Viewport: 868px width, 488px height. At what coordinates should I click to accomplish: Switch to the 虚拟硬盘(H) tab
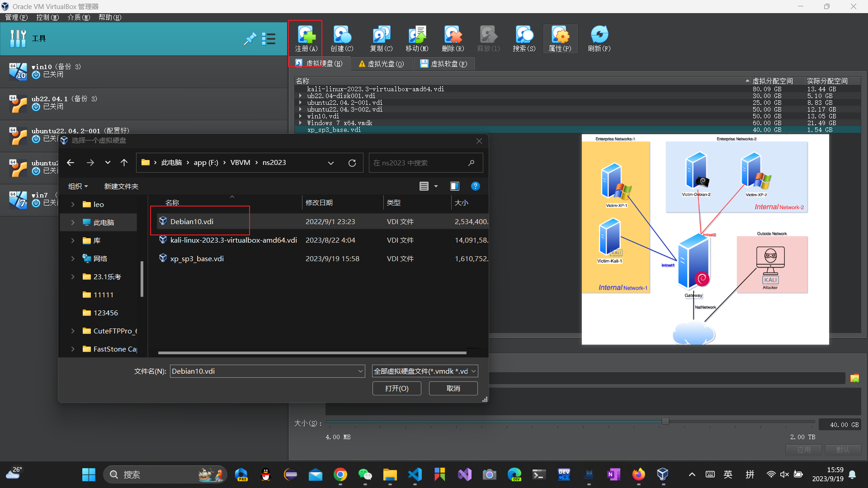point(319,64)
